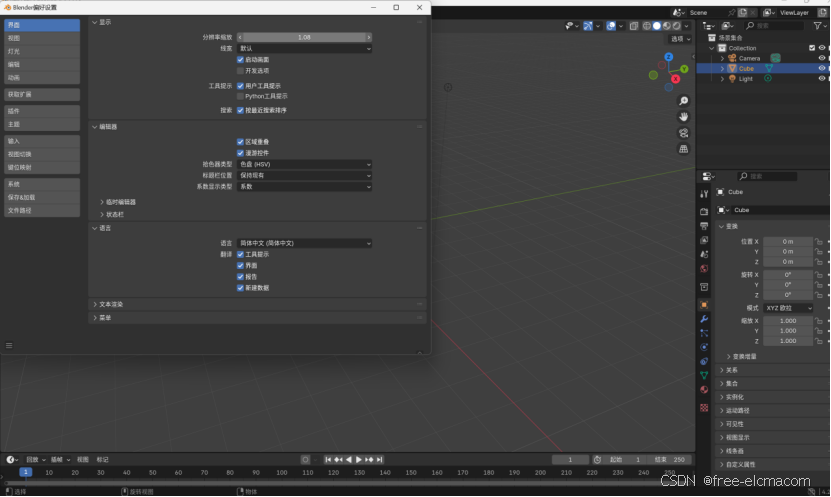Open the 线宽 dropdown set to 默认
The height and width of the screenshot is (497, 831).
coord(304,49)
